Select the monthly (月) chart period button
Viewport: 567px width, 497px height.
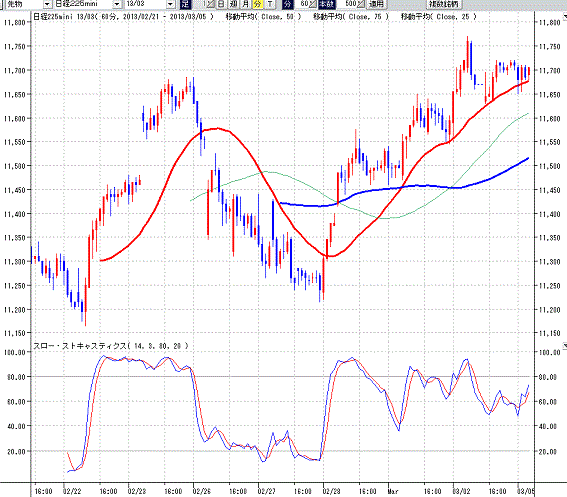[x=246, y=4]
